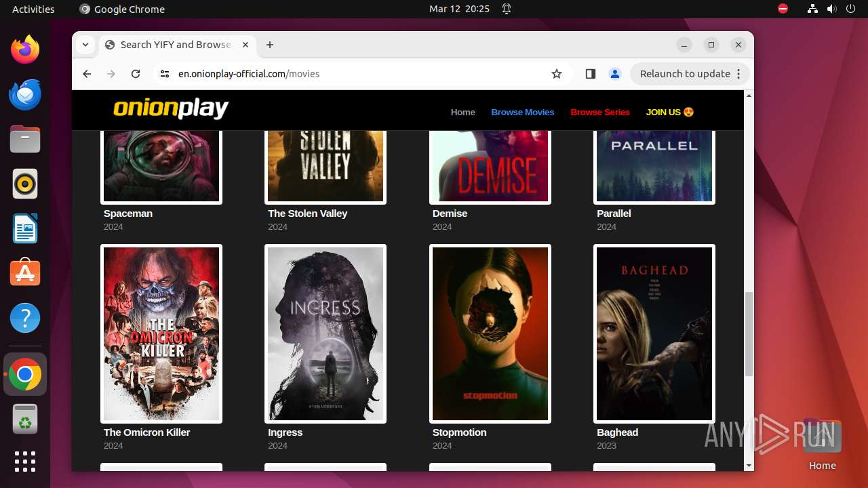View site information icon in address bar
This screenshot has width=868, height=488.
[164, 74]
